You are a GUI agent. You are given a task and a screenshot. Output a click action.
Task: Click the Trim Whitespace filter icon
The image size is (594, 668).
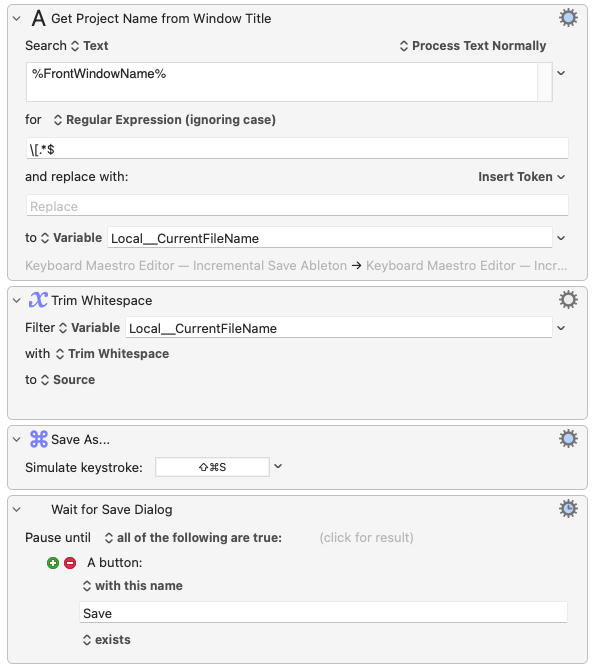point(38,300)
